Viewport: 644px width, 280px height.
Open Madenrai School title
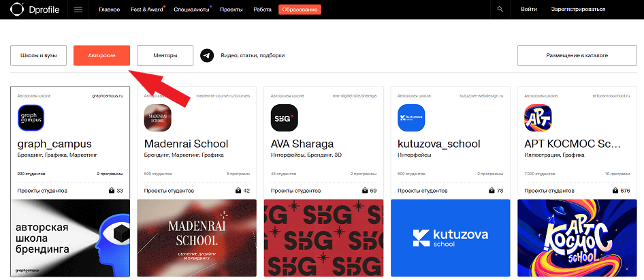coord(186,144)
